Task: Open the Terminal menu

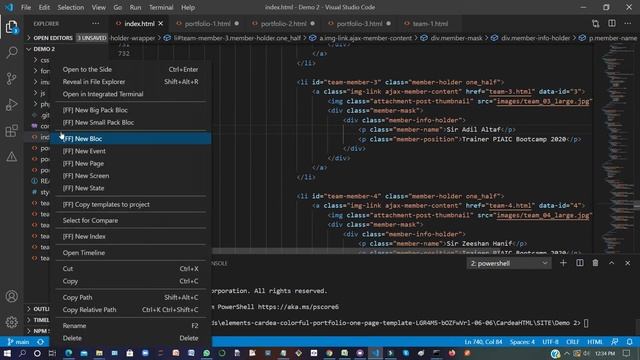Action: tap(161, 7)
